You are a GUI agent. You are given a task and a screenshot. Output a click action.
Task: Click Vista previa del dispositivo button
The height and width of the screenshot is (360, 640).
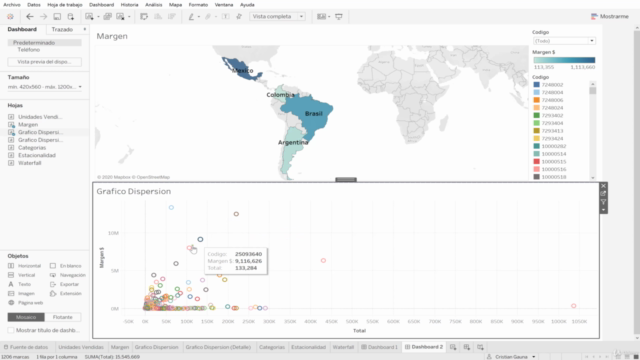(44, 62)
